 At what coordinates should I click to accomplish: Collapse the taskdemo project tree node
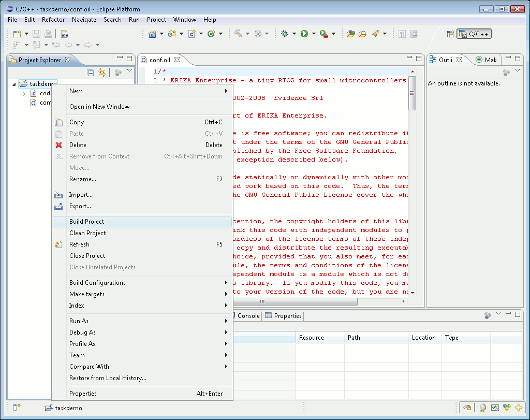(x=14, y=84)
